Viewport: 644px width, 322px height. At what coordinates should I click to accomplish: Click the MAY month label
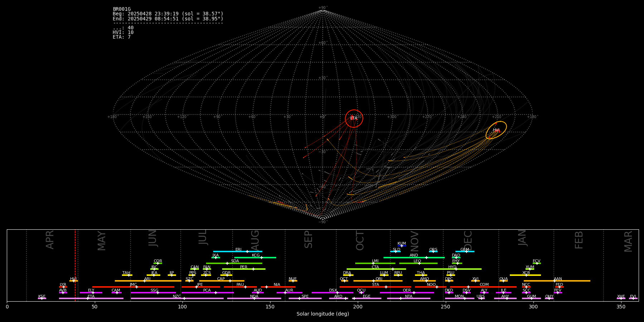(102, 241)
